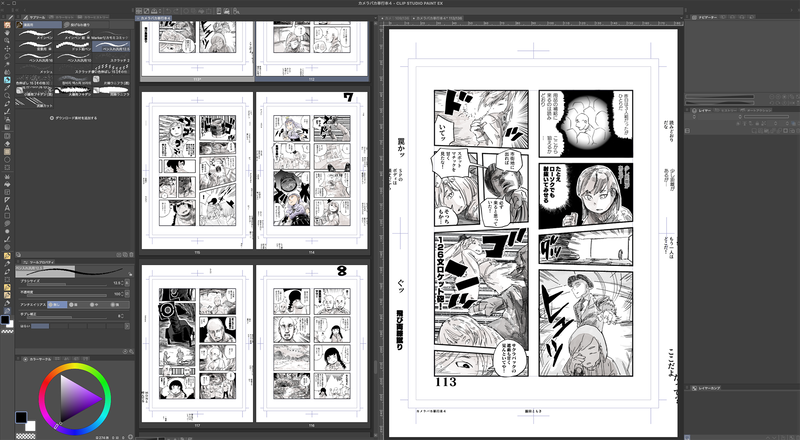
Task: Select transparent checker swatch below color wheel
Action: coord(26,436)
